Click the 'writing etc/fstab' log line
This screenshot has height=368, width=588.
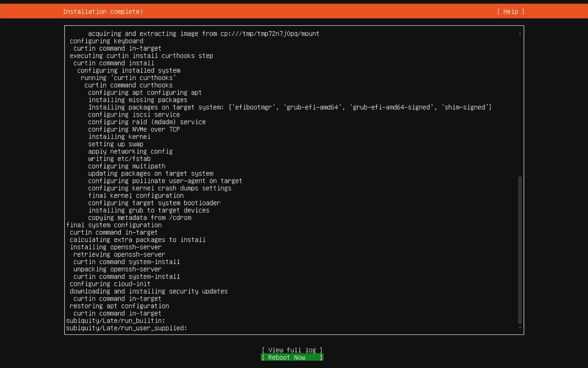(x=119, y=159)
